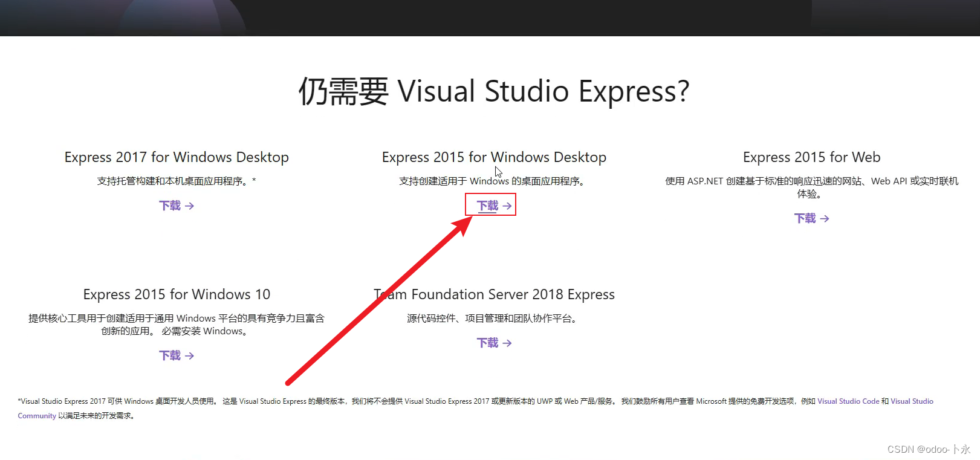Viewport: 980px width, 460px height.
Task: Click the '仍需要 Visual Studio Express?' page title
Action: (x=494, y=92)
